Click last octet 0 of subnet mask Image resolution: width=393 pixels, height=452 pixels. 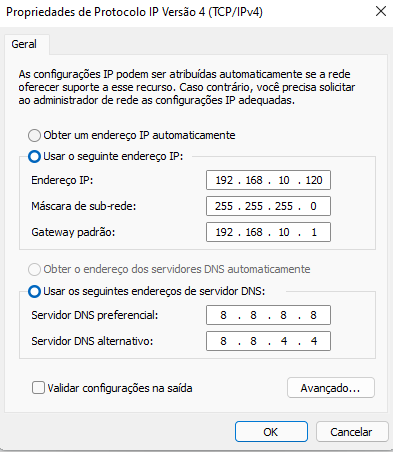313,206
